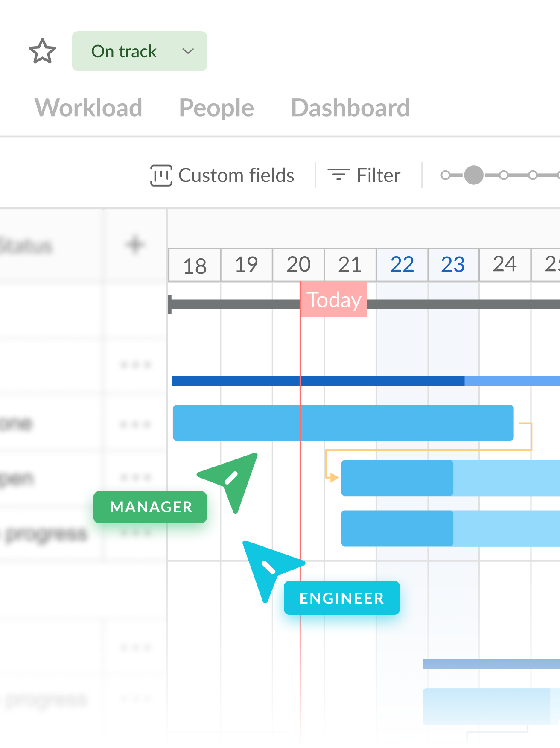Select day 22 in timeline header

coord(402,265)
